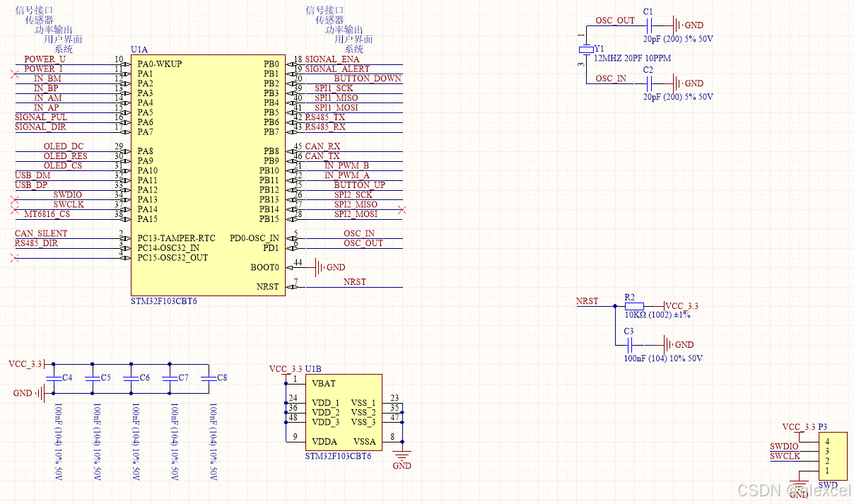Click the OSC_OUT net label near C1

615,20
